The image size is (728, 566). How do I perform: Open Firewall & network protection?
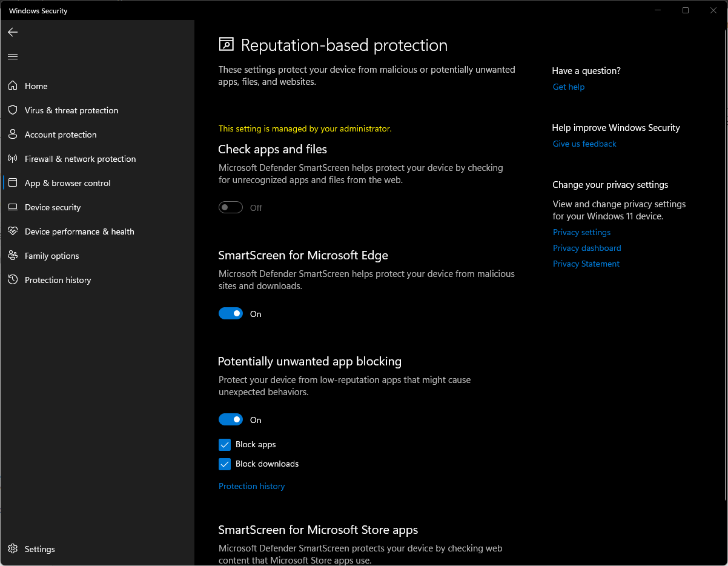79,158
